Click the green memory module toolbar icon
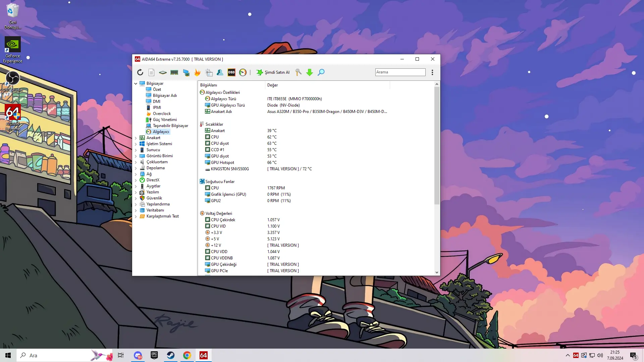Viewport: 644px width, 362px height. click(174, 72)
